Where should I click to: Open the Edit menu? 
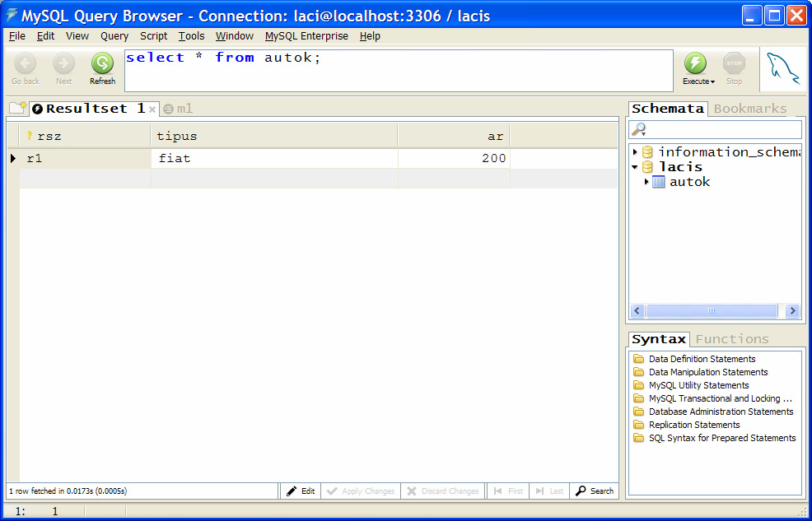[45, 35]
